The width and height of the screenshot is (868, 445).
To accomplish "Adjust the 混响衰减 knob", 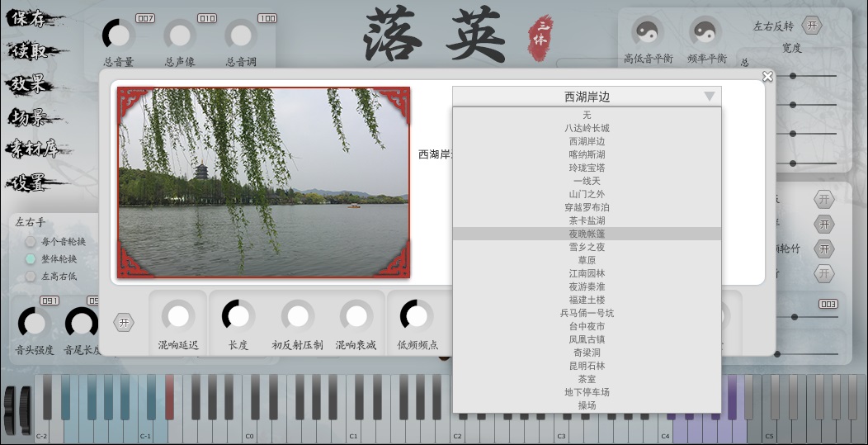I will pyautogui.click(x=356, y=316).
